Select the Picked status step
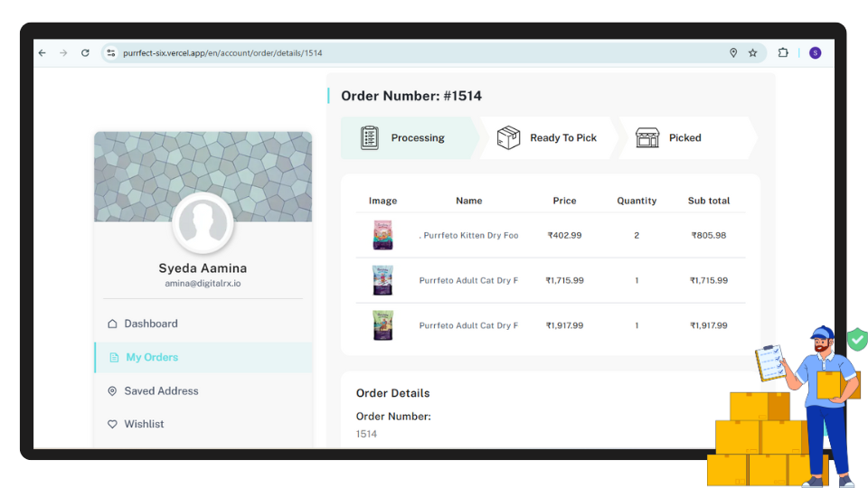 tap(687, 137)
